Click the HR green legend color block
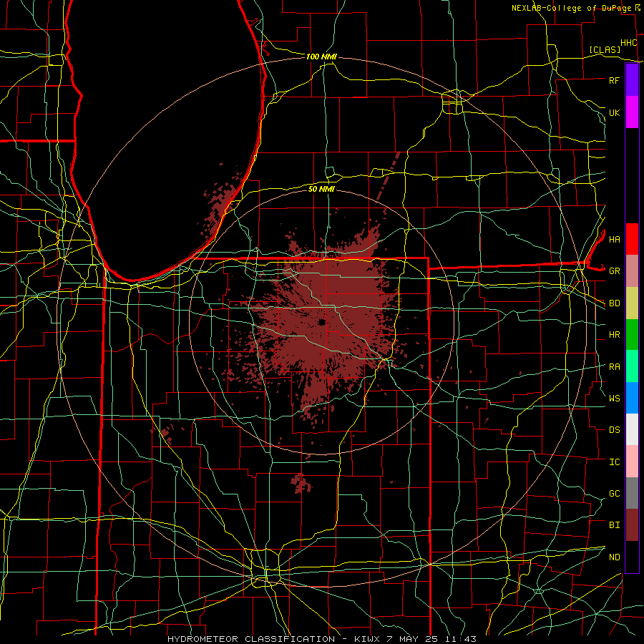The height and width of the screenshot is (644, 644). pos(632,334)
